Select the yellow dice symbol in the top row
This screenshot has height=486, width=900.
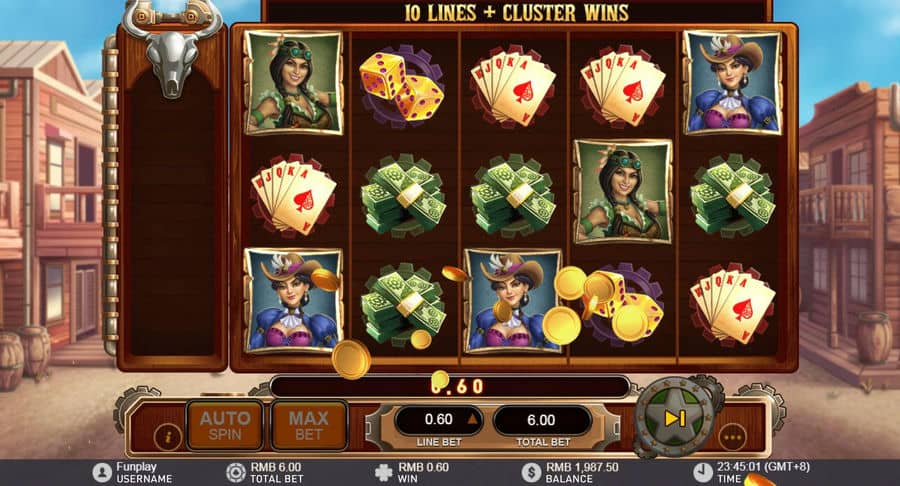tap(402, 87)
